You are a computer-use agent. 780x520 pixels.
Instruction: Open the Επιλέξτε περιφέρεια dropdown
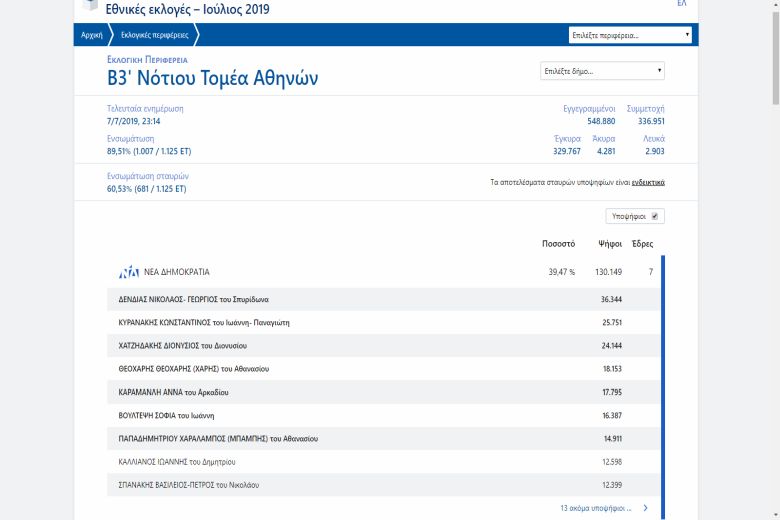pyautogui.click(x=630, y=35)
